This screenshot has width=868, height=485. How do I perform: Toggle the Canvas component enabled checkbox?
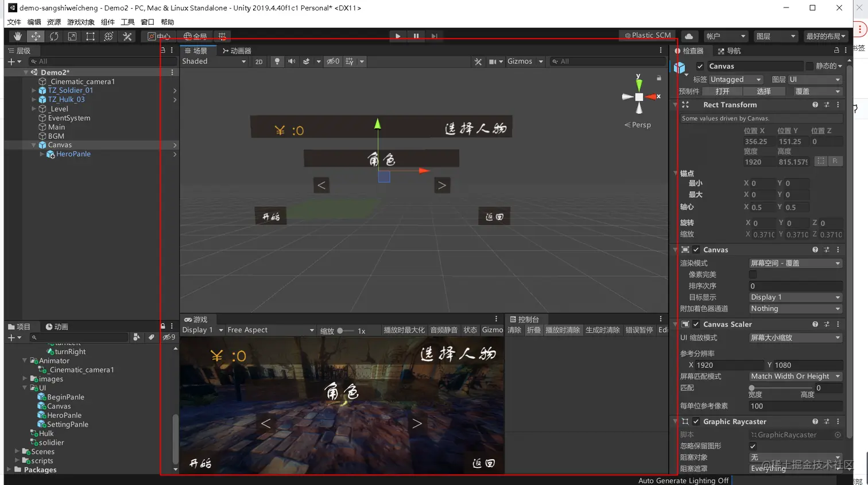click(x=696, y=250)
